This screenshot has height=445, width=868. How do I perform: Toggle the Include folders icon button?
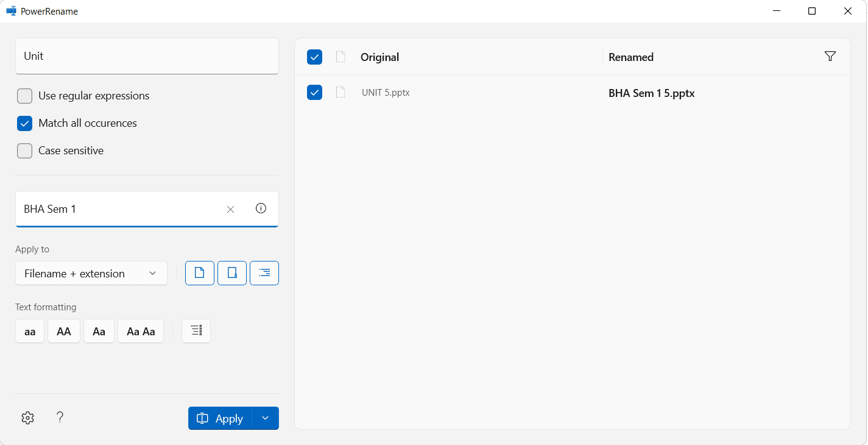[232, 273]
